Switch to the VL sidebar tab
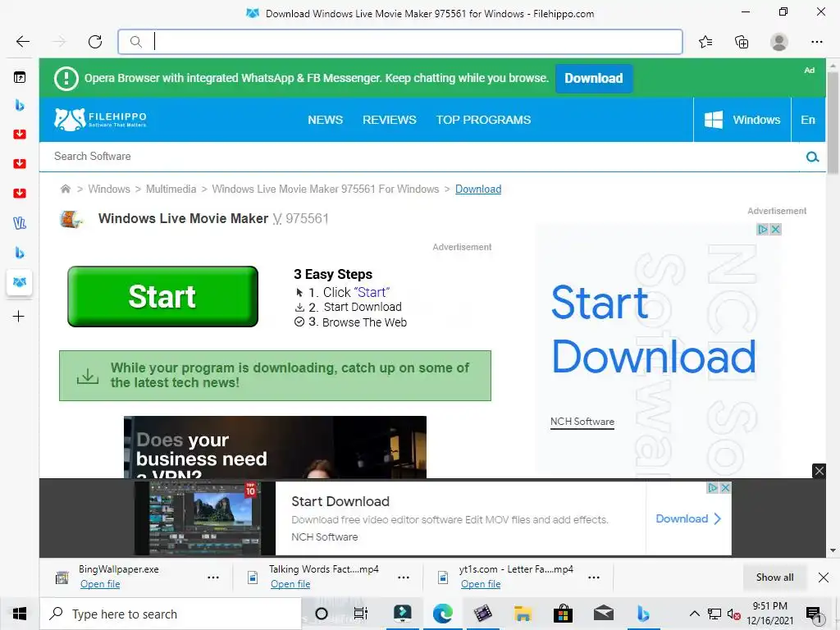The width and height of the screenshot is (840, 630). tap(20, 223)
